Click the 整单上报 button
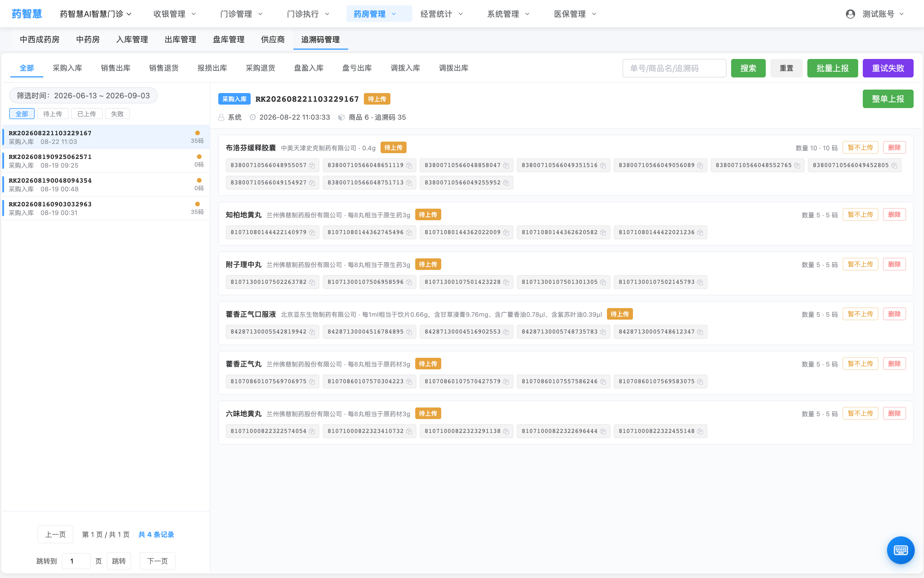Viewport: 924px width, 578px height. pyautogui.click(x=888, y=99)
